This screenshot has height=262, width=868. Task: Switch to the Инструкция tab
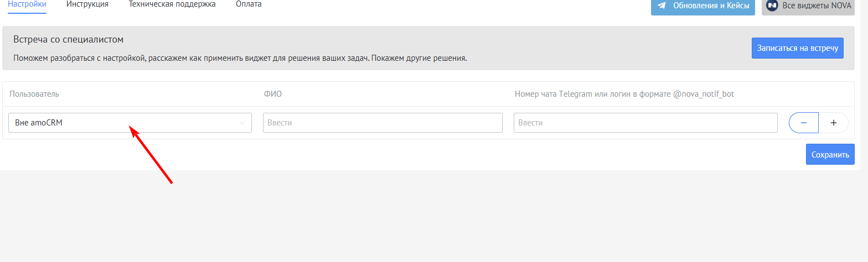click(x=87, y=4)
